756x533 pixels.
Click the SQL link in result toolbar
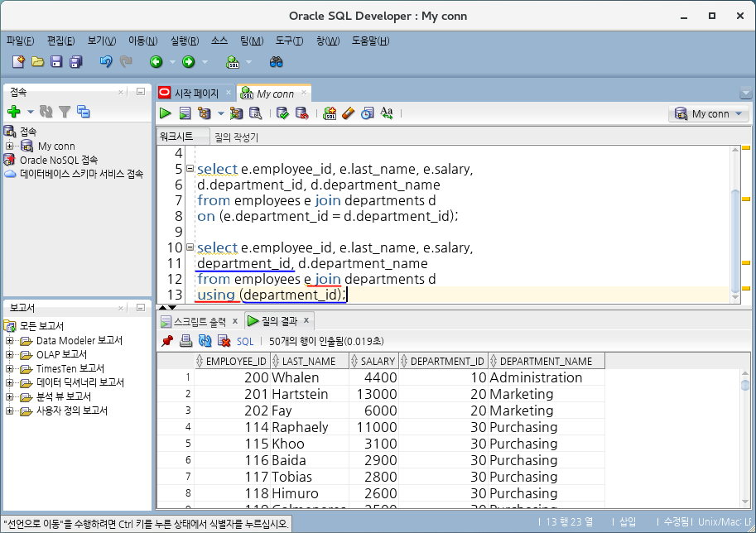(x=245, y=341)
